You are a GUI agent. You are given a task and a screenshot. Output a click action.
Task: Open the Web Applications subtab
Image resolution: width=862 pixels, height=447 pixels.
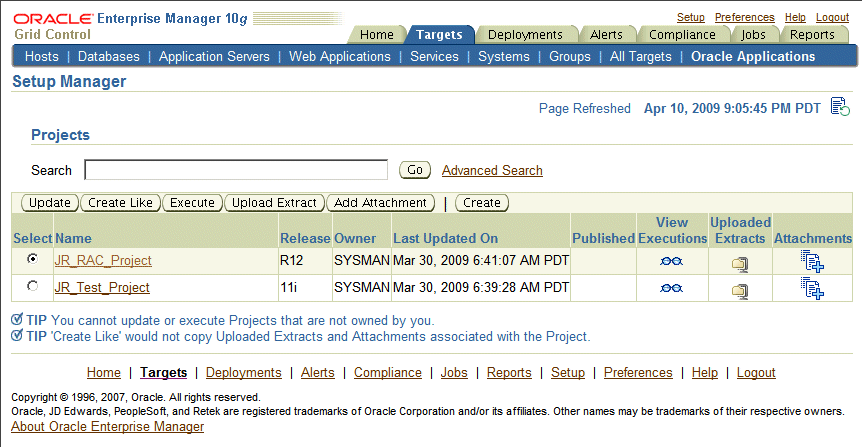(340, 57)
